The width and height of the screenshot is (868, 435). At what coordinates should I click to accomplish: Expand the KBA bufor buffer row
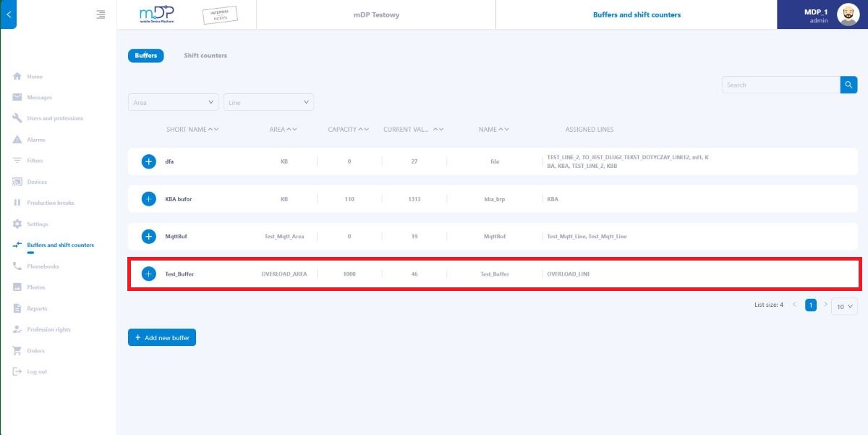coord(148,198)
